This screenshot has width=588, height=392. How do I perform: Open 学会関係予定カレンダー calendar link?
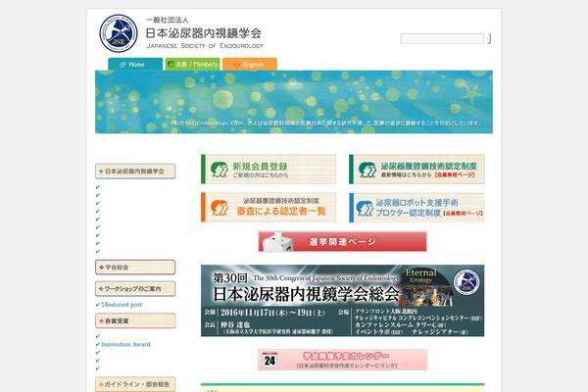click(342, 360)
